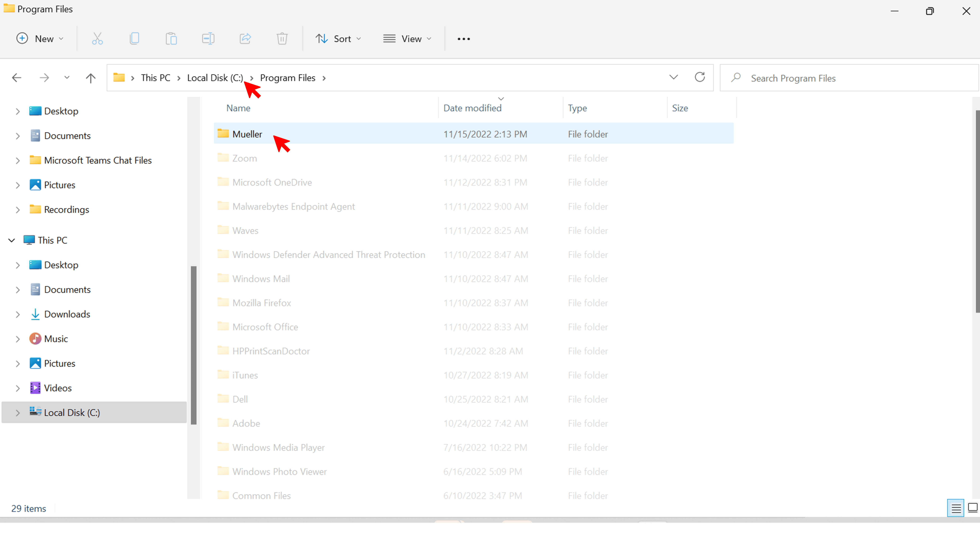Sort by Date modified column header
Screen dimensions: 980x552
[472, 108]
